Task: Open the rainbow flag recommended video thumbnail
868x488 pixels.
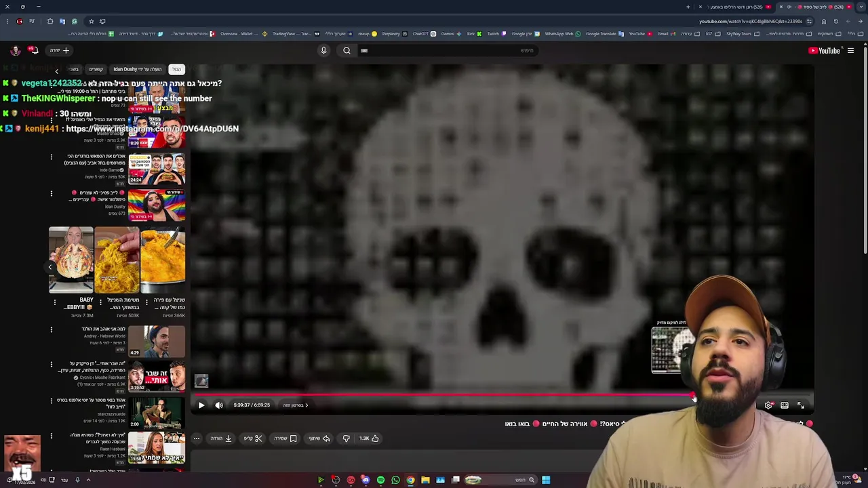Action: tap(157, 205)
